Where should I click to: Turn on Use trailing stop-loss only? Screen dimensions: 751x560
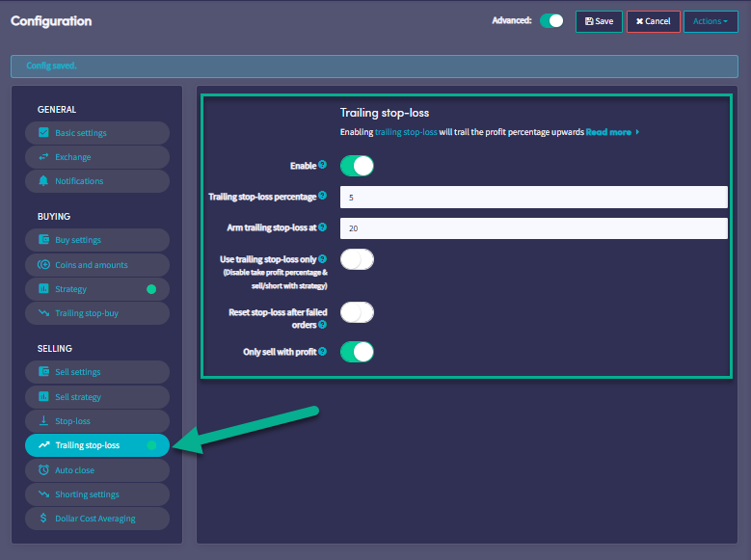[x=357, y=259]
